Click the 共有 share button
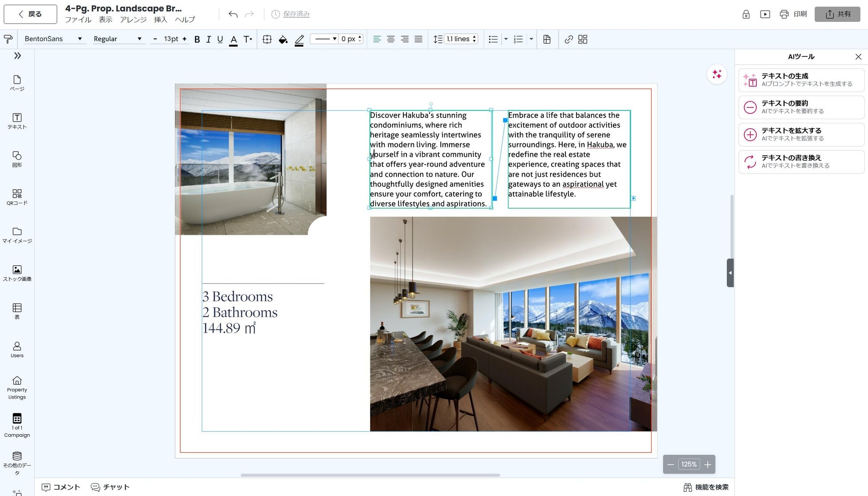Screen dimensions: 868x496 pyautogui.click(x=837, y=14)
